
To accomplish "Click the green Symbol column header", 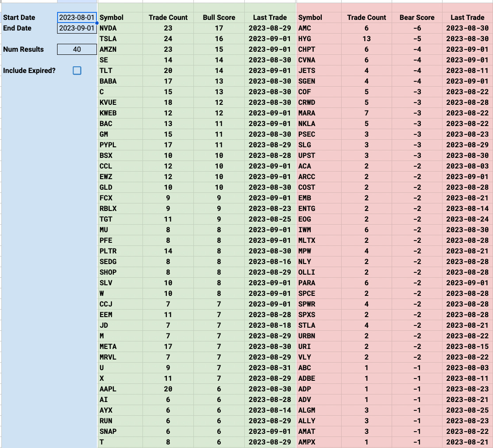I will 112,18.
